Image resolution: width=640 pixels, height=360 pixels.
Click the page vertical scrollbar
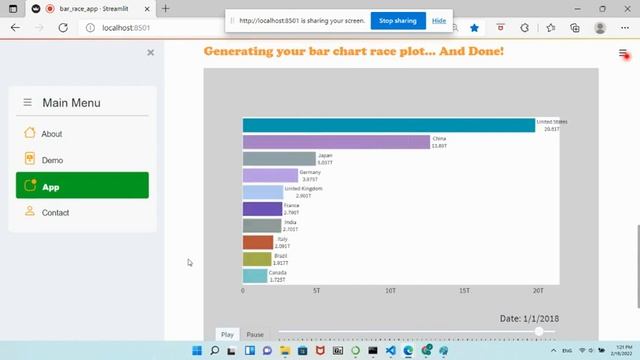(x=638, y=266)
